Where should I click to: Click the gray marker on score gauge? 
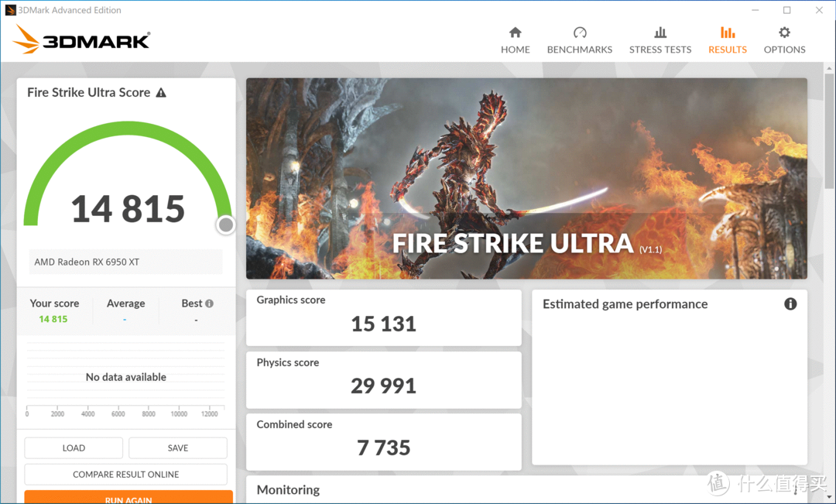226,225
